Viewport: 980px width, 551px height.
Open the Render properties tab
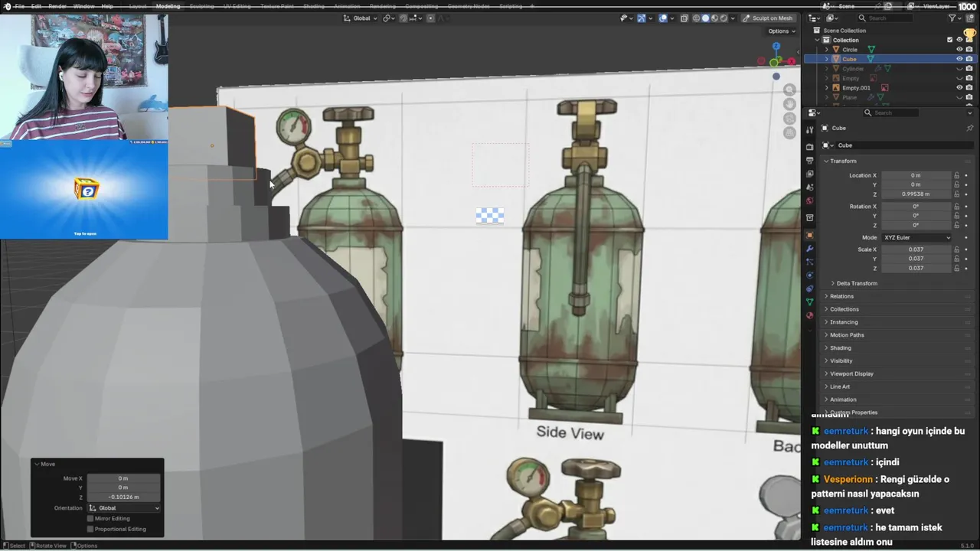tap(809, 147)
